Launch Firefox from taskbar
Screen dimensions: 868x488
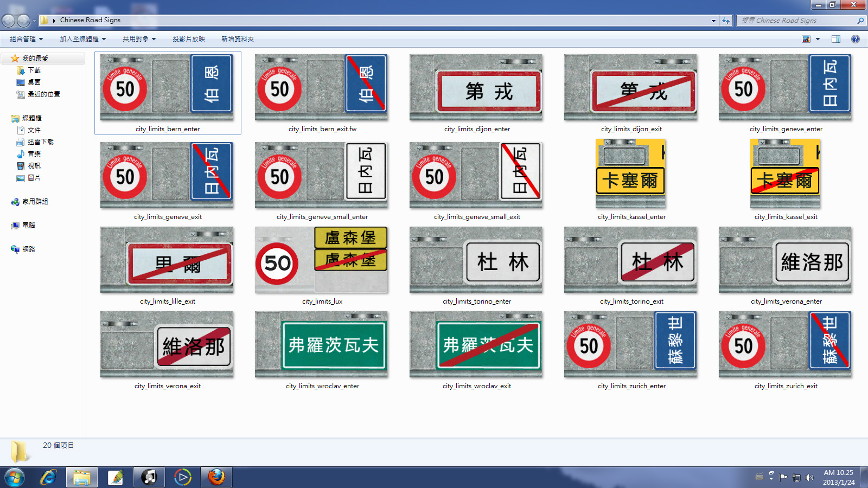click(216, 477)
